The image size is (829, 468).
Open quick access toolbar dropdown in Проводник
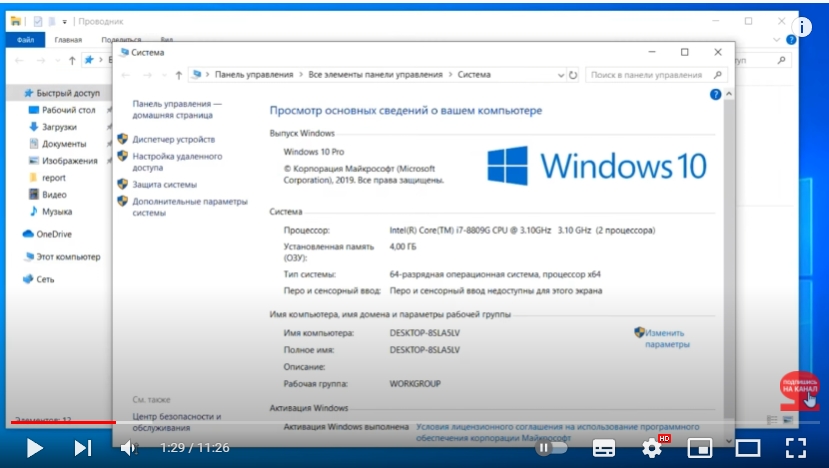(x=65, y=22)
